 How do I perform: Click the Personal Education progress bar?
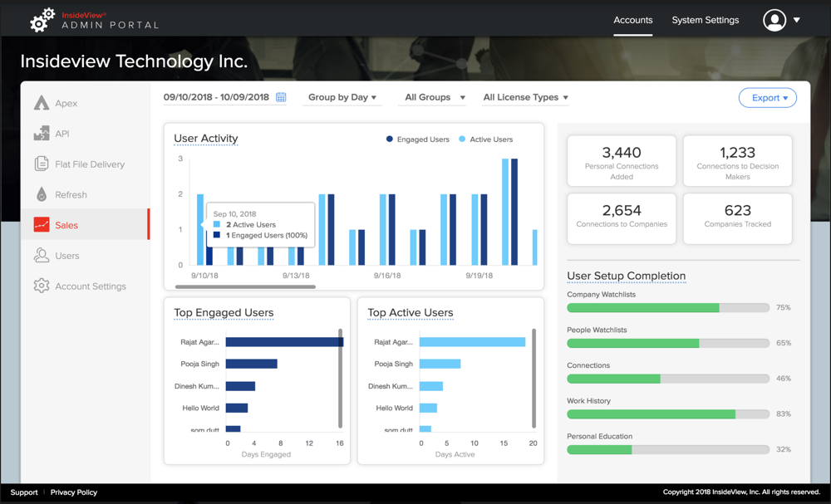coord(668,449)
